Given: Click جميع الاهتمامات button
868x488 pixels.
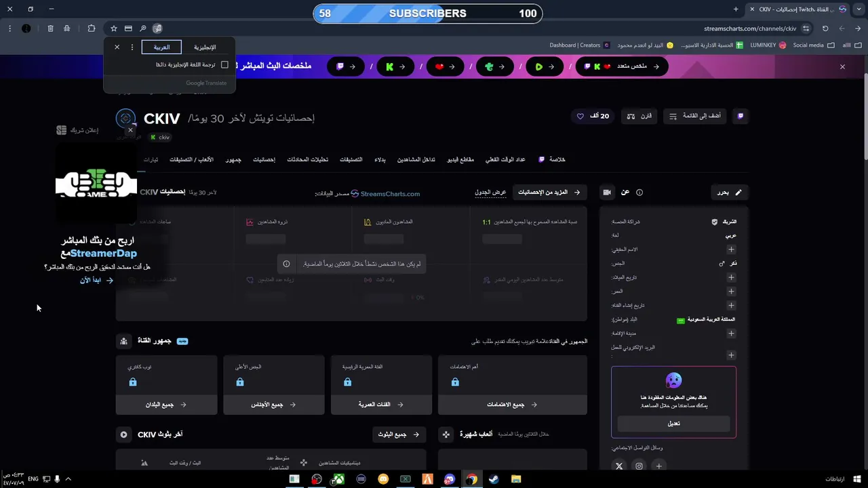Looking at the screenshot, I should point(513,405).
